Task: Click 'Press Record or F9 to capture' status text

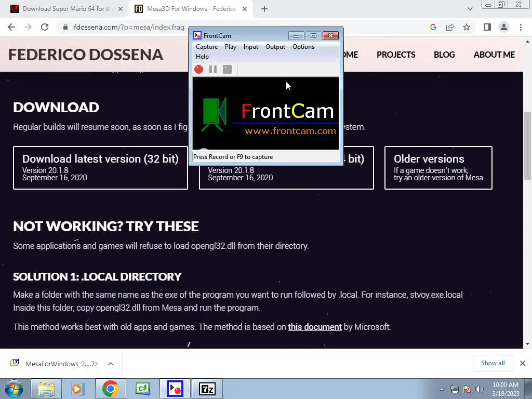Action: pos(233,157)
